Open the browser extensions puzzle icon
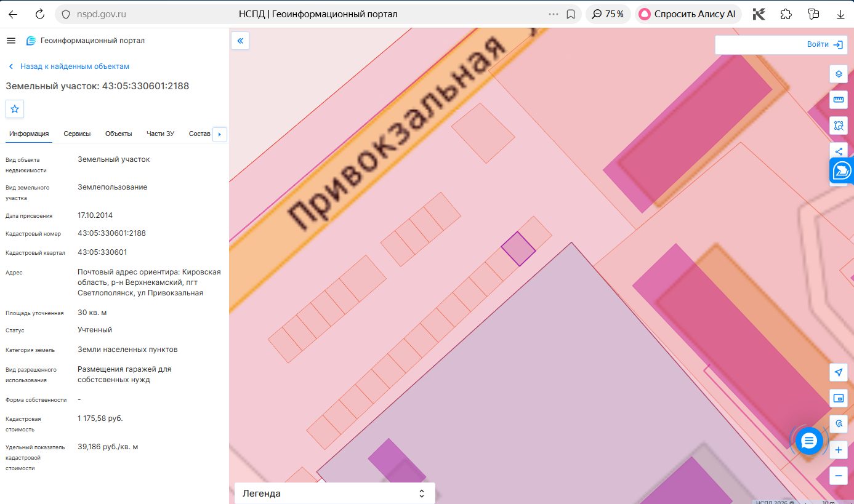854x504 pixels. pyautogui.click(x=786, y=14)
